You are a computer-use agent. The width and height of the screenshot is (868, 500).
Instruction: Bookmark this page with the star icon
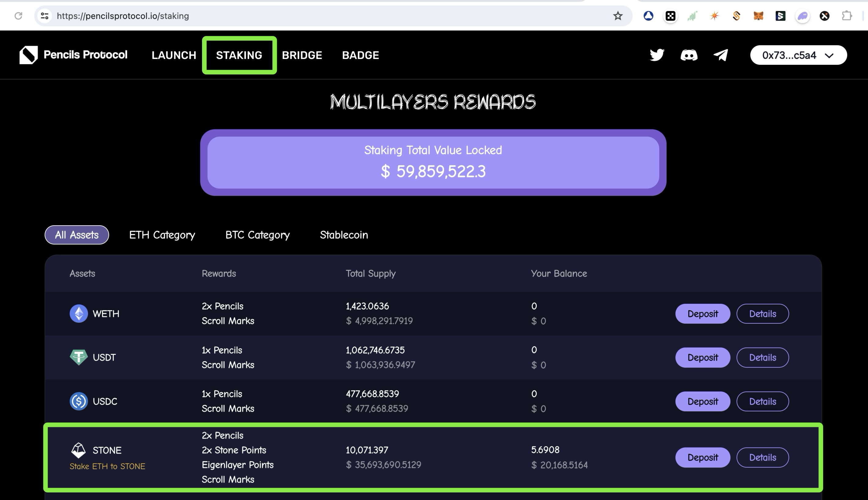618,16
